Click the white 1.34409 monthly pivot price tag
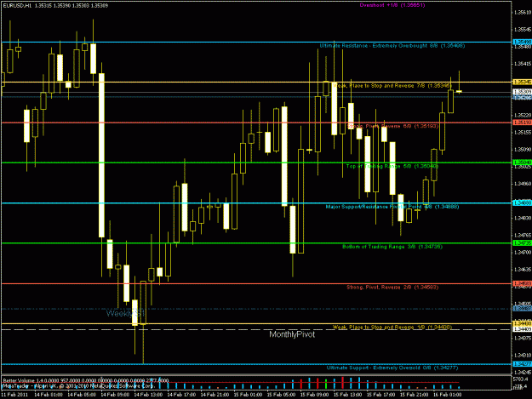Viewport: 532px width, 399px height. (x=522, y=329)
